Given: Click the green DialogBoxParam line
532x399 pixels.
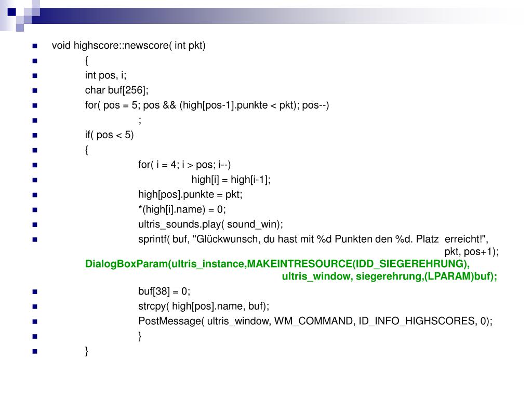Looking at the screenshot, I should tap(277, 264).
